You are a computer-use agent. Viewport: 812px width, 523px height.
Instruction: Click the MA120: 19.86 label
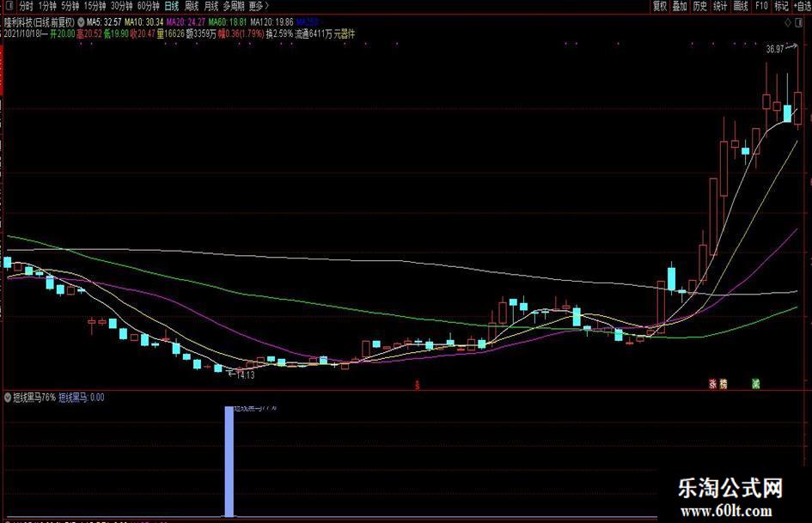272,22
